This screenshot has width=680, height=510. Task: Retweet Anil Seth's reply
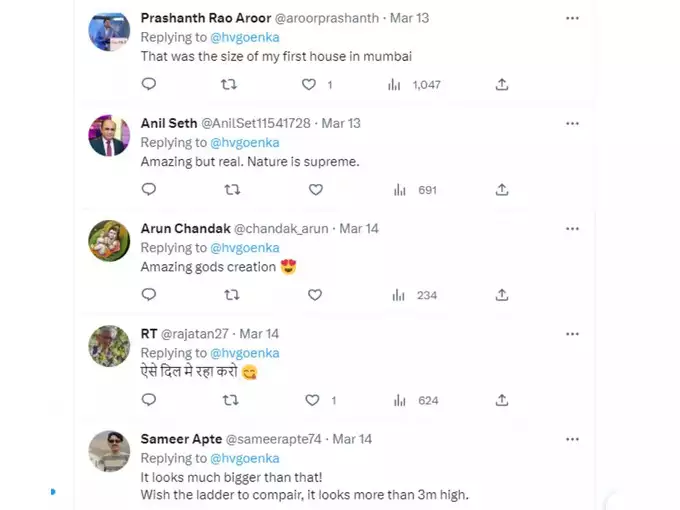pos(232,190)
